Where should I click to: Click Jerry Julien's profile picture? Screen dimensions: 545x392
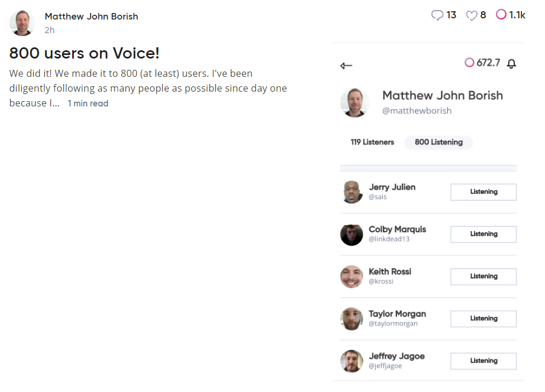pos(351,192)
